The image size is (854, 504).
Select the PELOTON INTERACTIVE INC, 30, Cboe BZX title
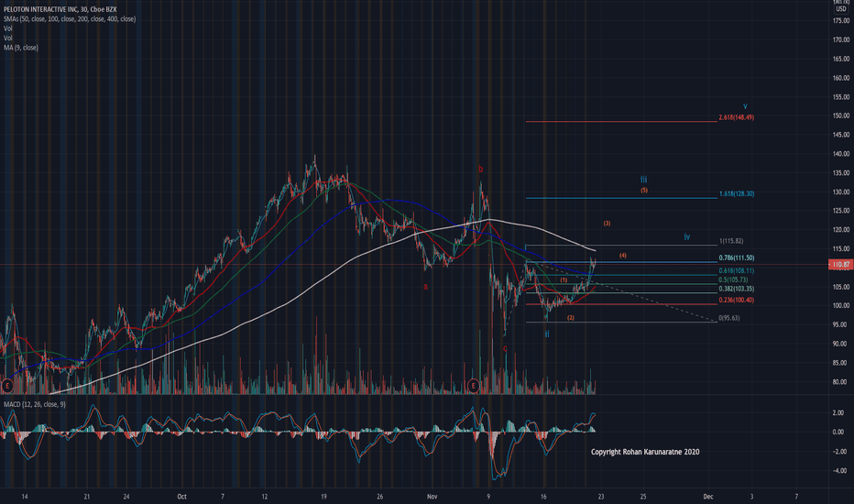[x=60, y=9]
